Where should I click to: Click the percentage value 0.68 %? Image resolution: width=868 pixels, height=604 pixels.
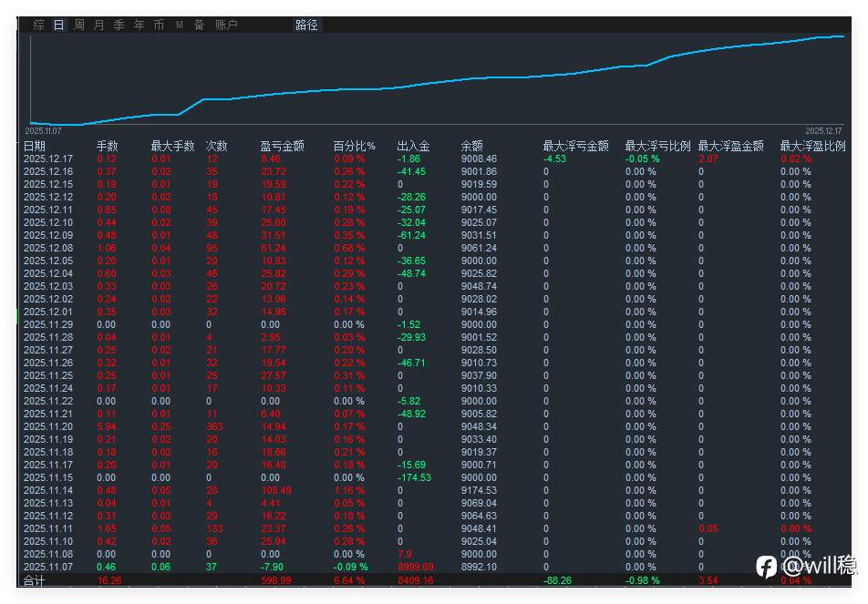349,248
